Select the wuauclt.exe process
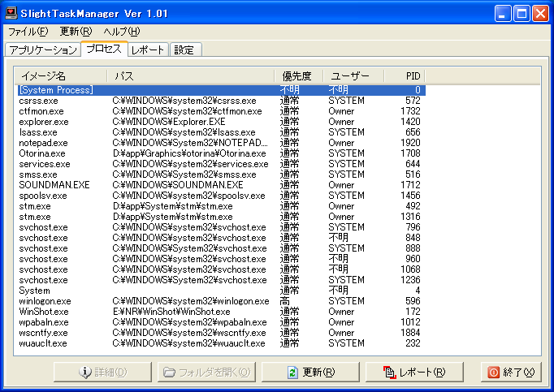This screenshot has width=554, height=392. pos(222,343)
